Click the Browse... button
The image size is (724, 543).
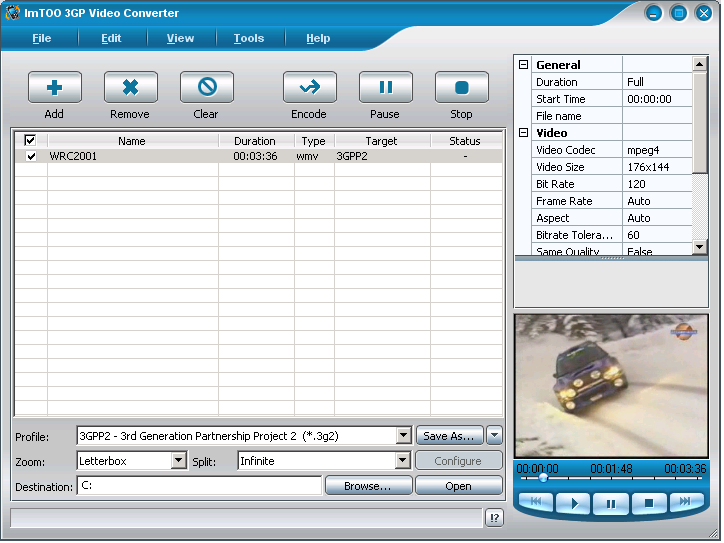coord(367,486)
